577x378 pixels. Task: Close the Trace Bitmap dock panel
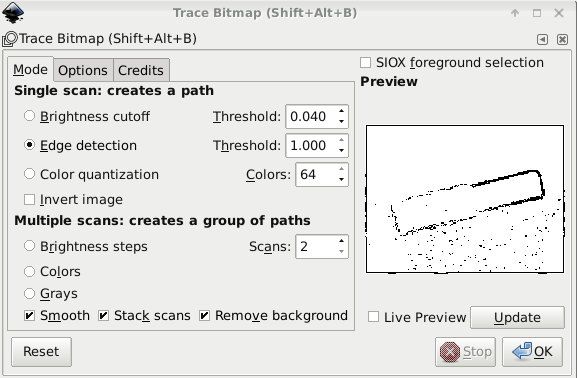[x=562, y=39]
